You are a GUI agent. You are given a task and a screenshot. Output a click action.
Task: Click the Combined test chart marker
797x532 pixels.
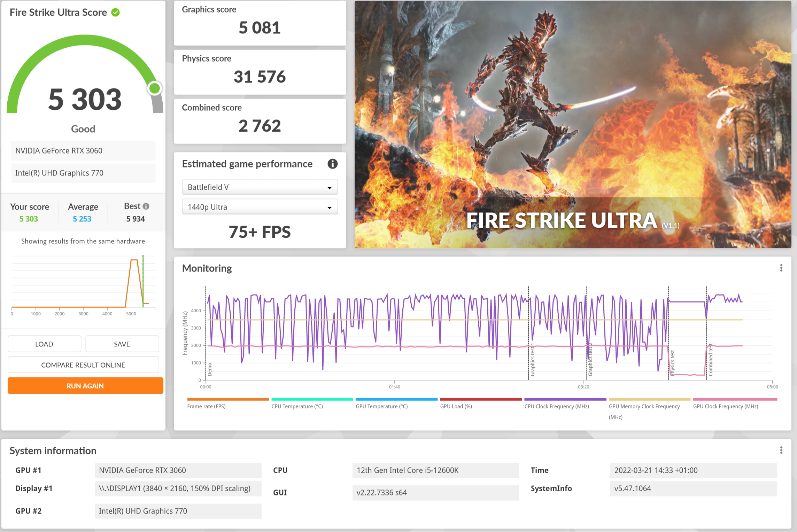tap(710, 360)
